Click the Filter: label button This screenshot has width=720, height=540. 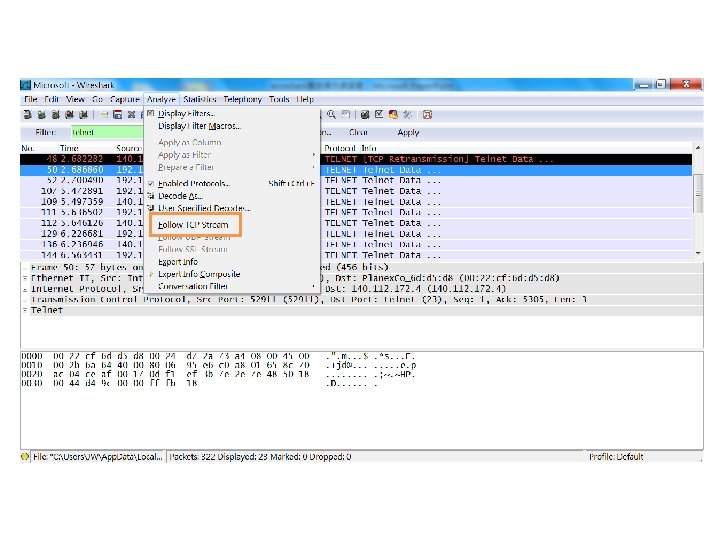coord(45,132)
